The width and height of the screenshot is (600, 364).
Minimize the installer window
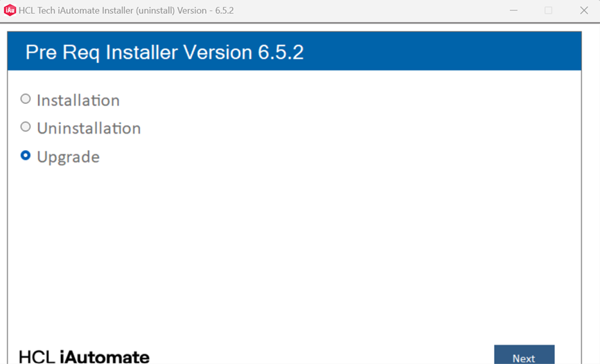[513, 10]
